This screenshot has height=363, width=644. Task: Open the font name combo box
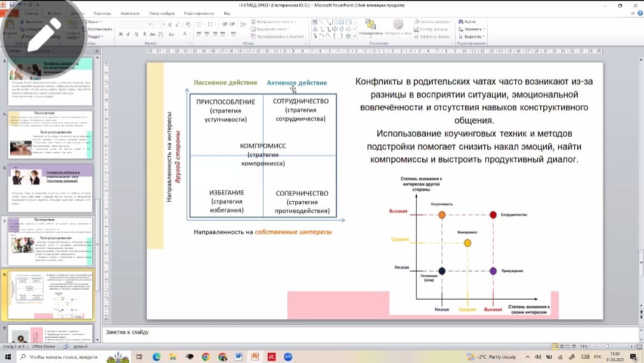coord(134,24)
